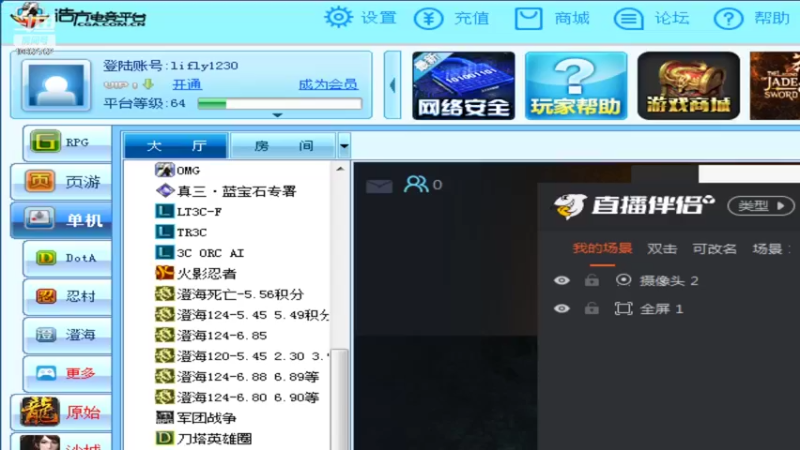Click the 刀塔英雄圈 room icon
This screenshot has height=450, width=800.
164,438
